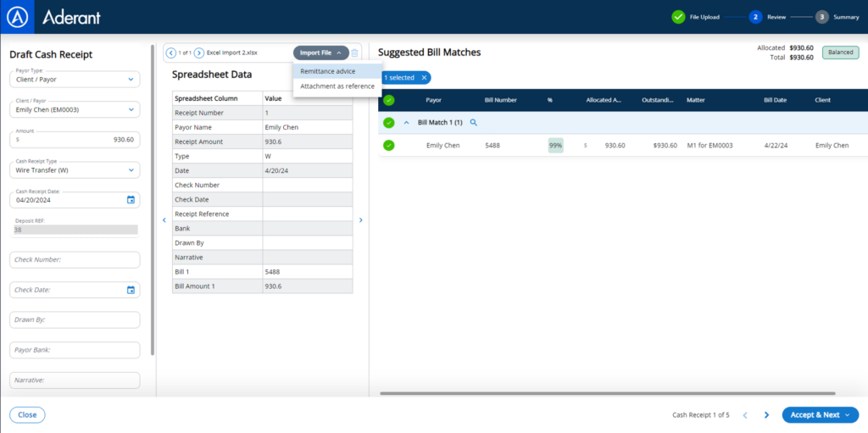Collapse spreadsheet panel with left arrow
Viewport: 868px width, 433px height.
point(164,219)
